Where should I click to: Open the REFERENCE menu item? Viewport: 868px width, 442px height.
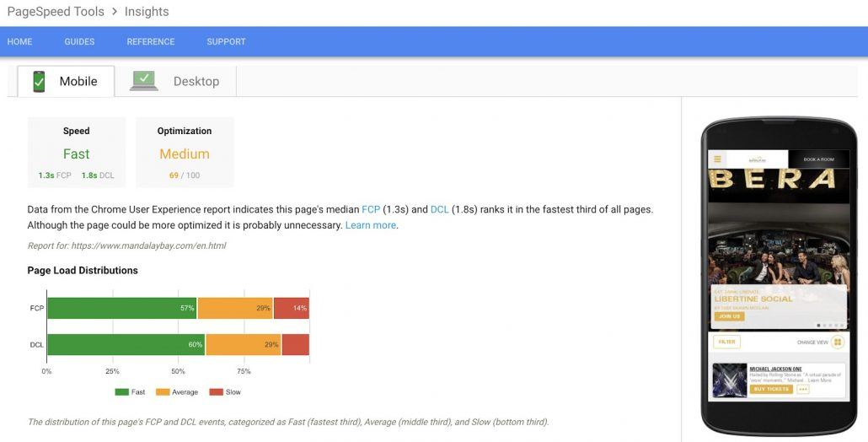[151, 41]
